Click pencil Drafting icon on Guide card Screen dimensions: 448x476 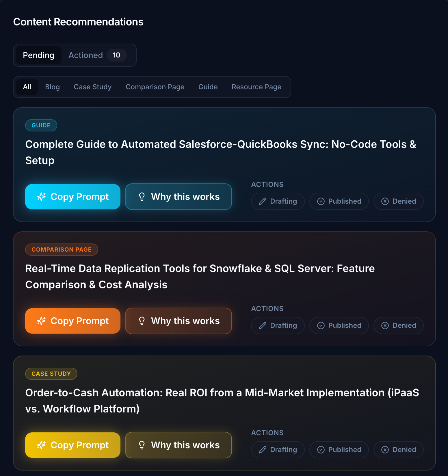(x=263, y=201)
